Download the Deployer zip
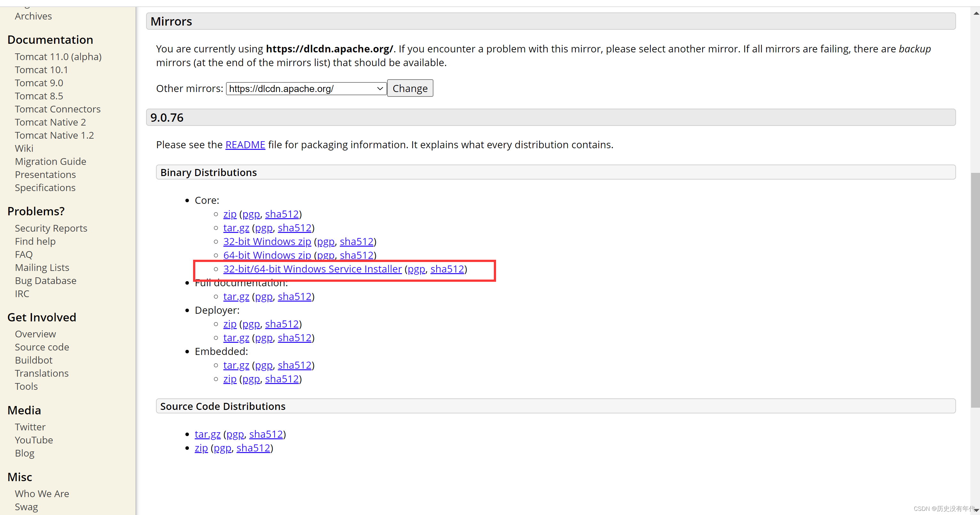The image size is (980, 515). [229, 324]
